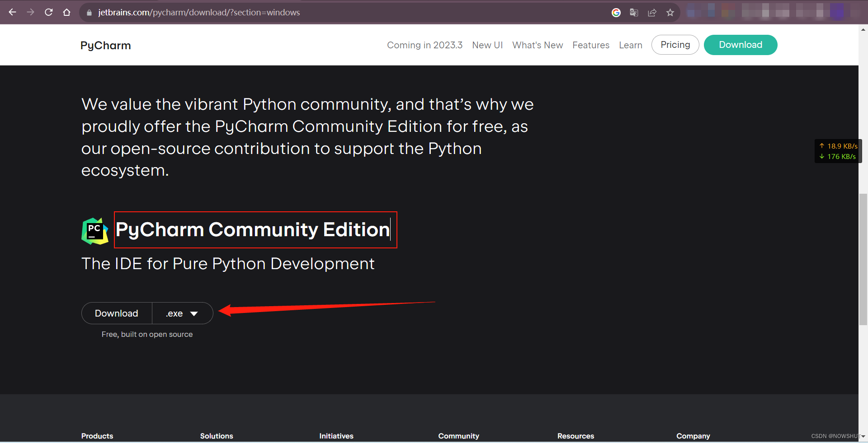Viewport: 868px width, 443px height.
Task: Click the Community footer heading
Action: click(458, 436)
